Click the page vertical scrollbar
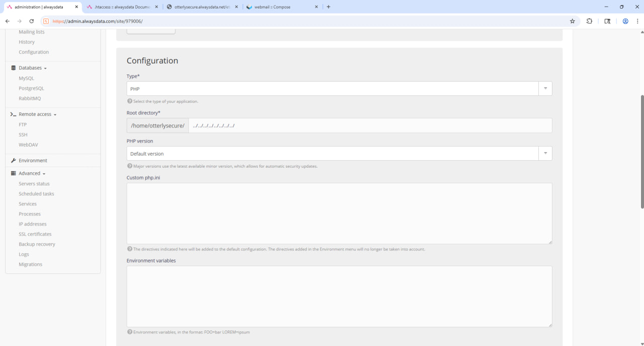Viewport: 644px width, 346px height. [x=641, y=151]
